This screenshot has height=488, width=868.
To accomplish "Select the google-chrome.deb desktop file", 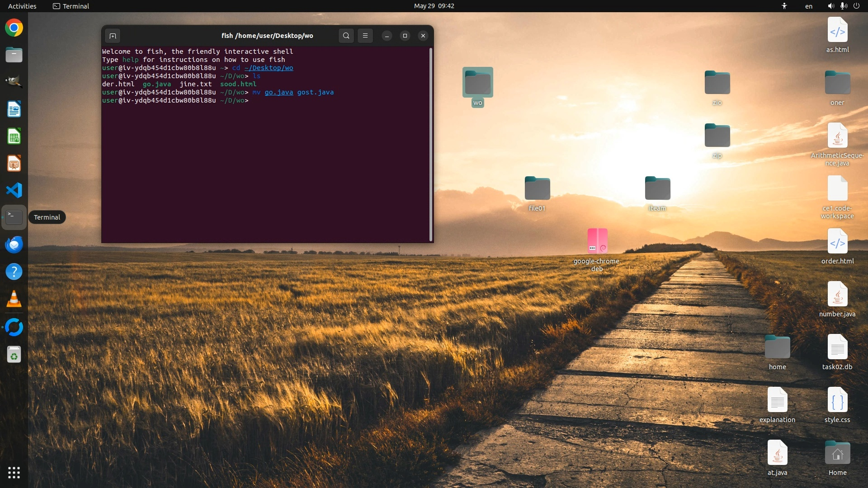I will point(597,241).
